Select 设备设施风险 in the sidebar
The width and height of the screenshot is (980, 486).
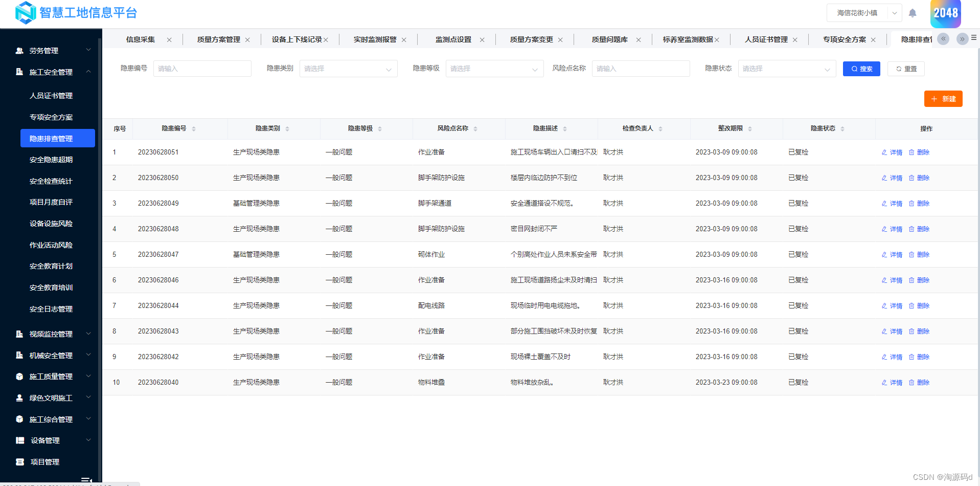tap(51, 224)
